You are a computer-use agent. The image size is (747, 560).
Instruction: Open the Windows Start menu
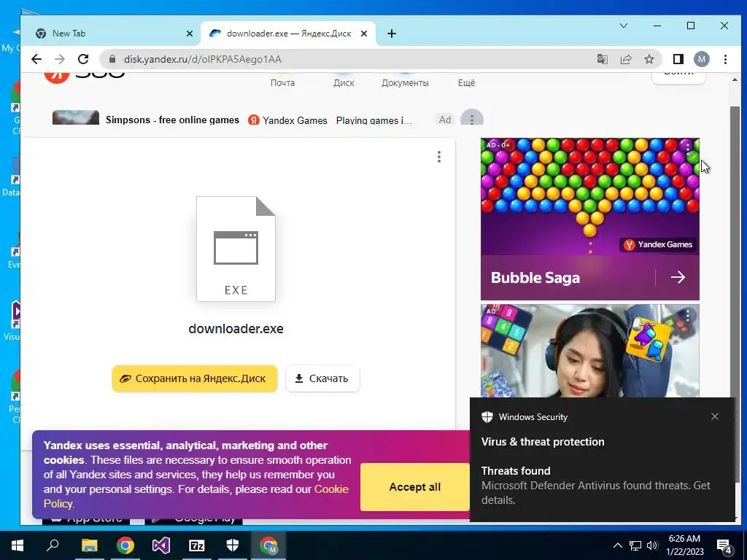(18, 545)
